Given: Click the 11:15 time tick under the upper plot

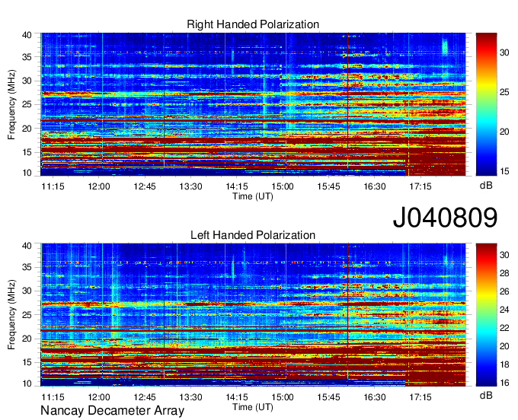Looking at the screenshot, I should pos(53,186).
